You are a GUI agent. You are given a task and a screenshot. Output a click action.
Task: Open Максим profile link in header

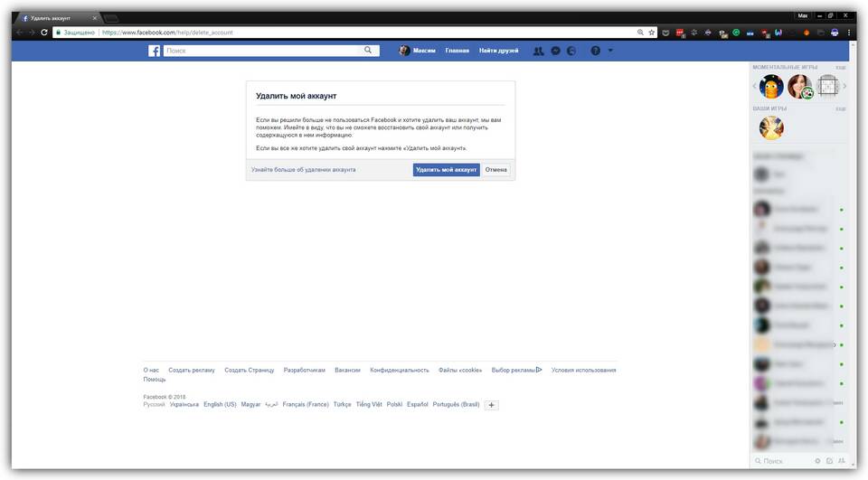click(418, 51)
